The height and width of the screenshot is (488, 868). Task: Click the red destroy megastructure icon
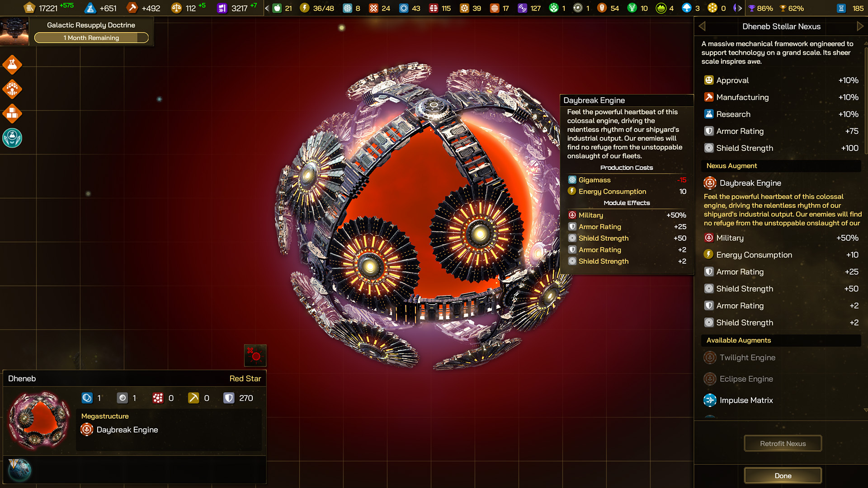click(x=255, y=355)
